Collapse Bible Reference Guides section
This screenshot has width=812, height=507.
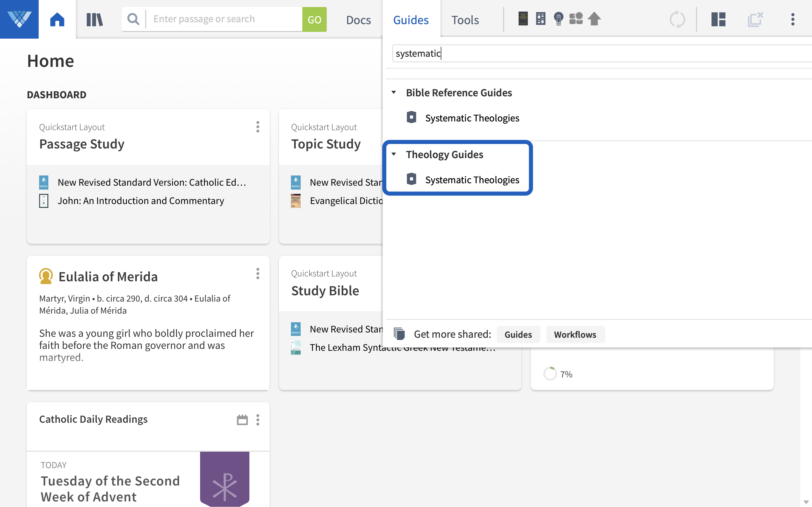[x=394, y=92]
